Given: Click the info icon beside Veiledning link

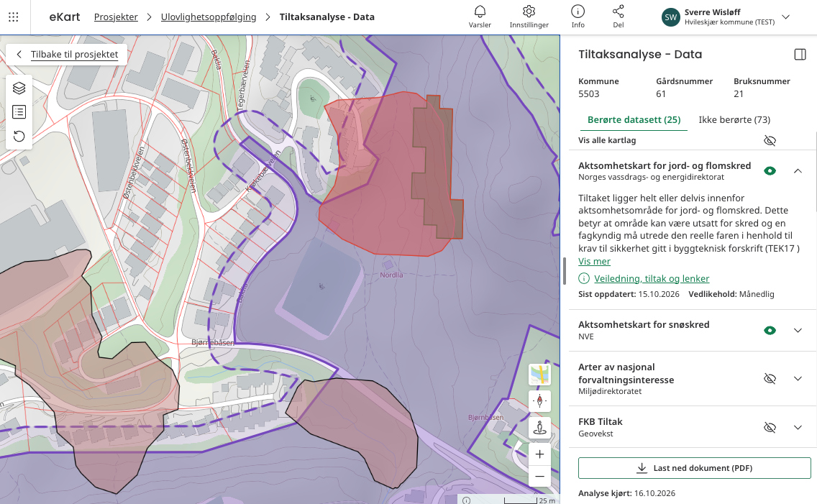Looking at the screenshot, I should 584,278.
